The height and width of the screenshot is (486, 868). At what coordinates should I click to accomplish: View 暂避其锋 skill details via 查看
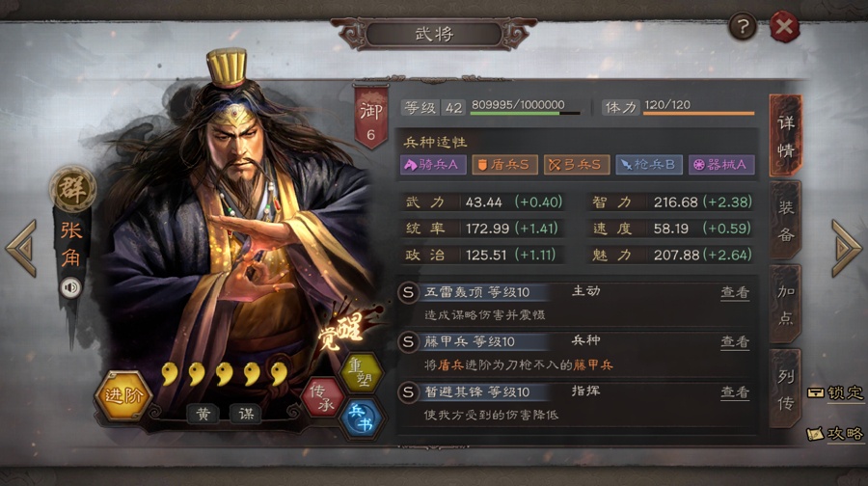pyautogui.click(x=735, y=392)
